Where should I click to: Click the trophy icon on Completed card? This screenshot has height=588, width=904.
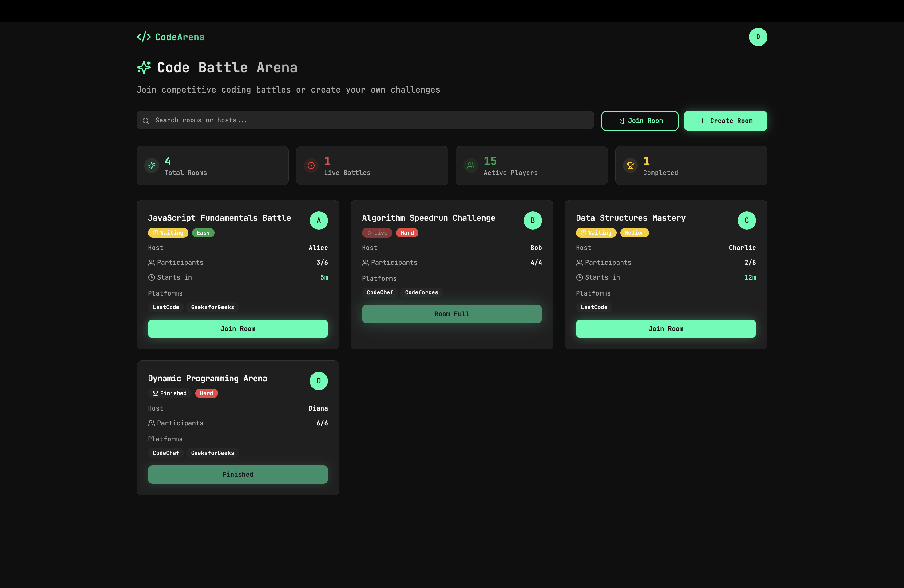(x=630, y=166)
